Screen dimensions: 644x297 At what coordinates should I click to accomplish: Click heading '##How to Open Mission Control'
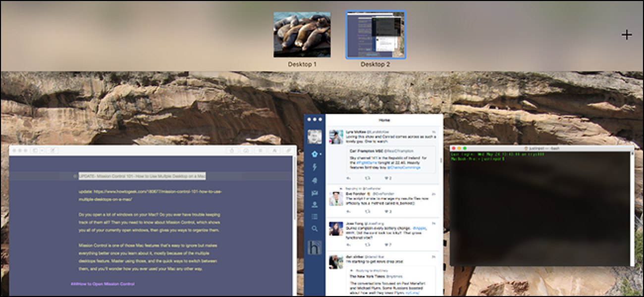pyautogui.click(x=103, y=284)
